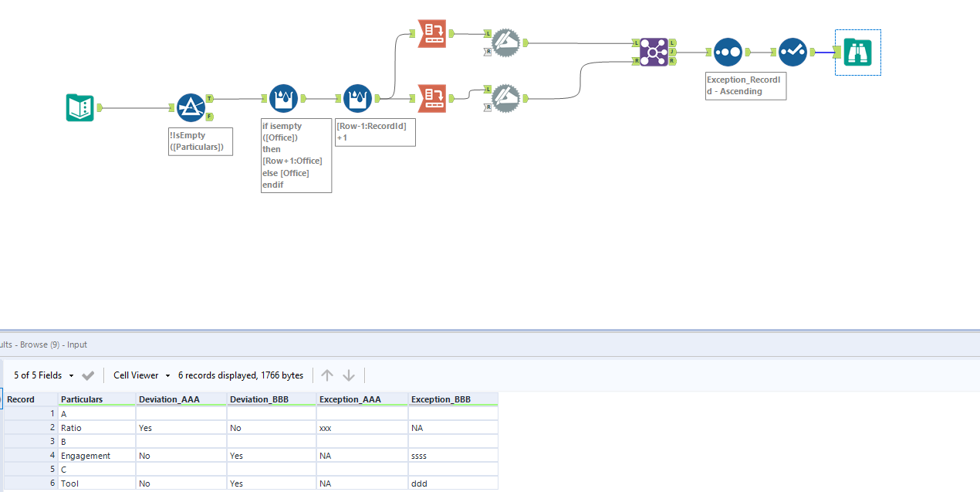Click the Browse binoculars tool
Screen dimensions: 980x492
(x=857, y=52)
